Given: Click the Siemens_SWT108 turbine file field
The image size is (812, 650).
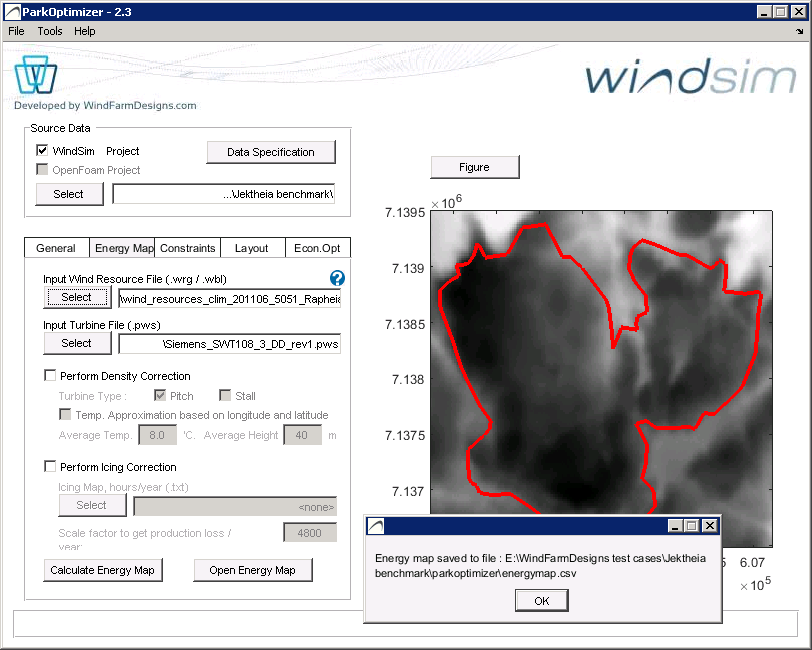Looking at the screenshot, I should pos(230,344).
